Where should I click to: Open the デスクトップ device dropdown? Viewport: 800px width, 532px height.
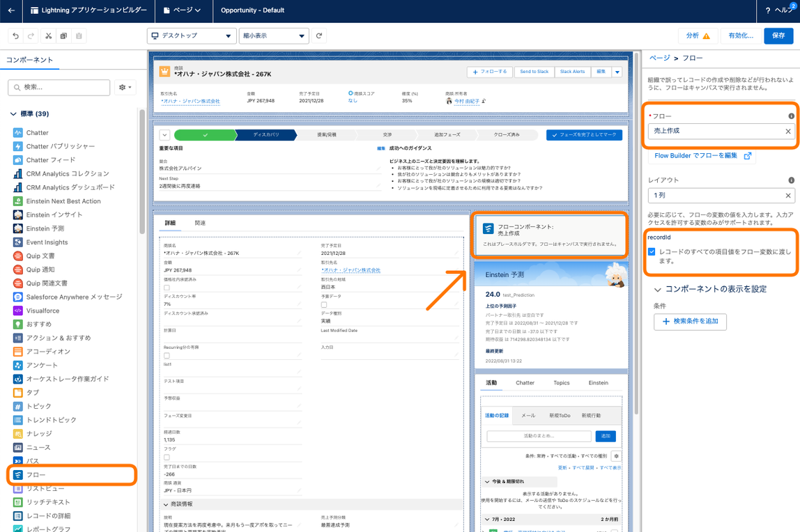point(192,36)
